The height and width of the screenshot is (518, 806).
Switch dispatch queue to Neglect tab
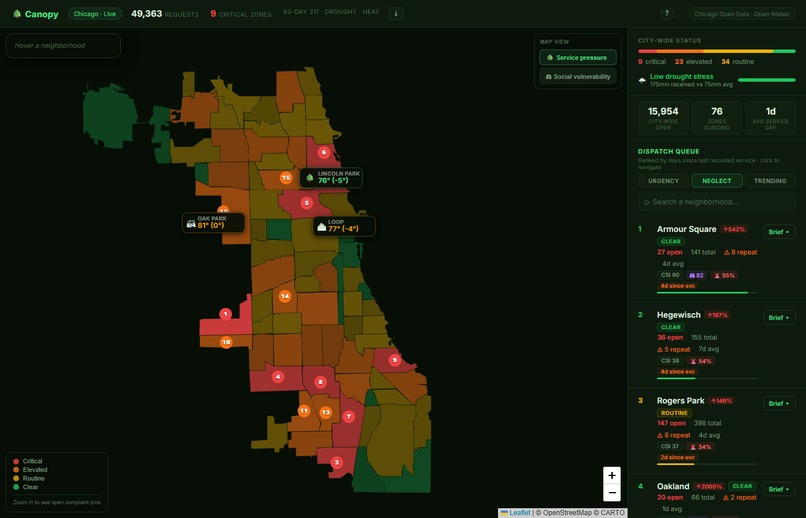click(x=717, y=181)
